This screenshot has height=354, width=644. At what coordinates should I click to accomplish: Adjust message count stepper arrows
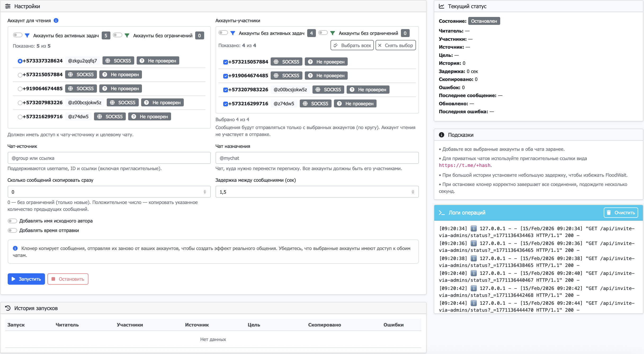pos(205,192)
